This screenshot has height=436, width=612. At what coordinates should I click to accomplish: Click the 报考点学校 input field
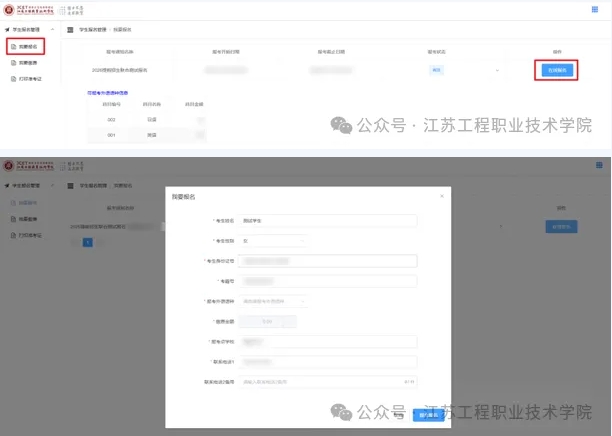click(x=327, y=342)
